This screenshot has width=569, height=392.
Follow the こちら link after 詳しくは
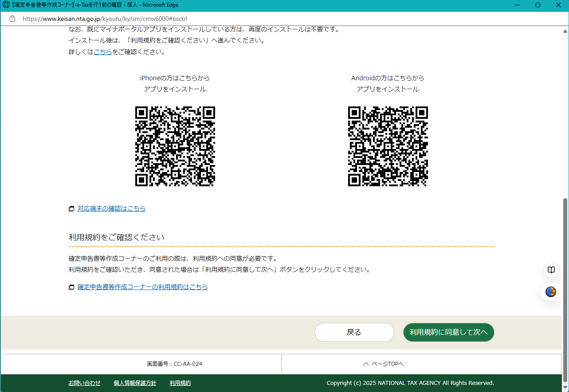[103, 52]
